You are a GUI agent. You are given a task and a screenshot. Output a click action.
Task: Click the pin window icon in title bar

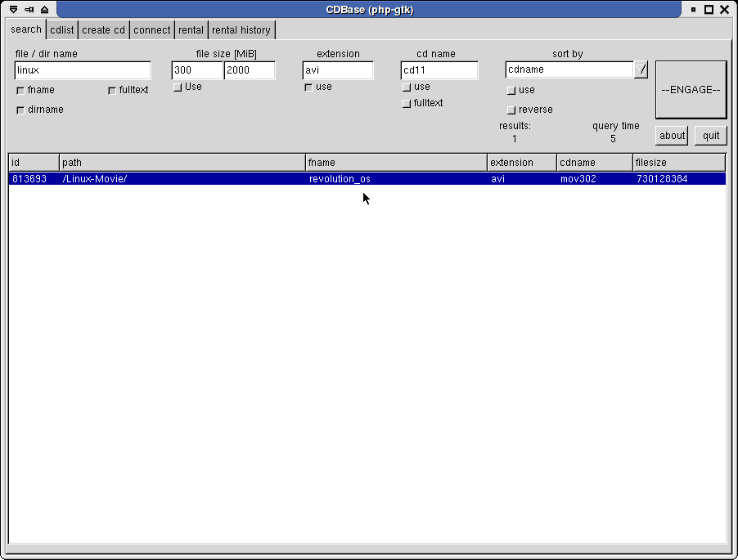[x=29, y=10]
